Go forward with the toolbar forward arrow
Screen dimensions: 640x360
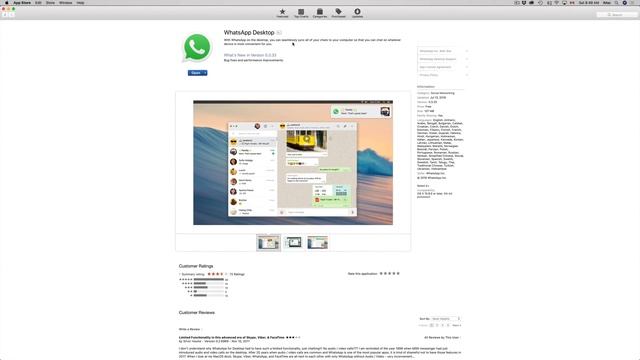(11, 15)
